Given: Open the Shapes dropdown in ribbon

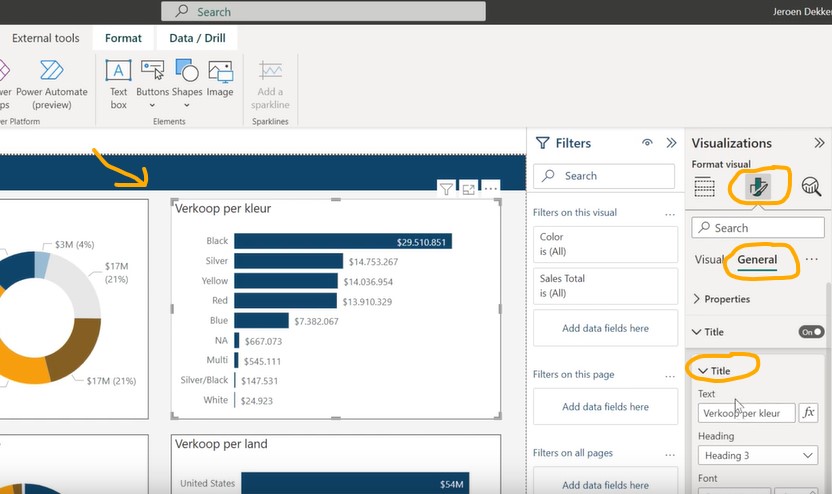Looking at the screenshot, I should (x=187, y=81).
